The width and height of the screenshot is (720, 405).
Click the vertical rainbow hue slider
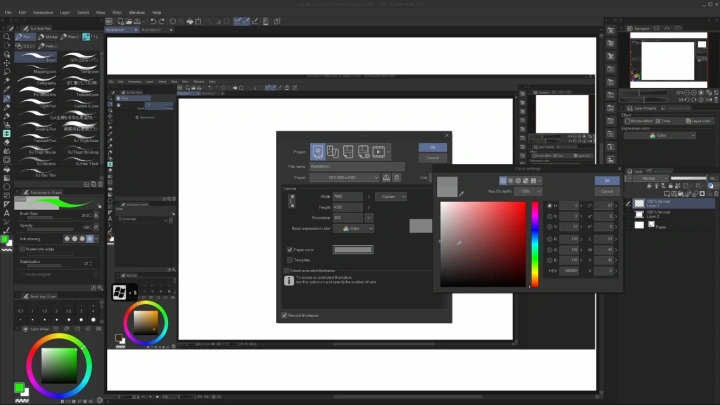[x=535, y=244]
